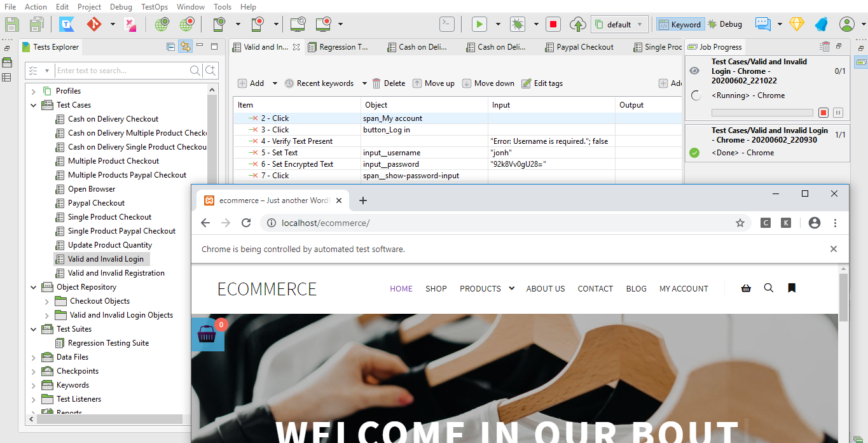Open dropdown arrow next to Run button
868x443 pixels.
498,24
